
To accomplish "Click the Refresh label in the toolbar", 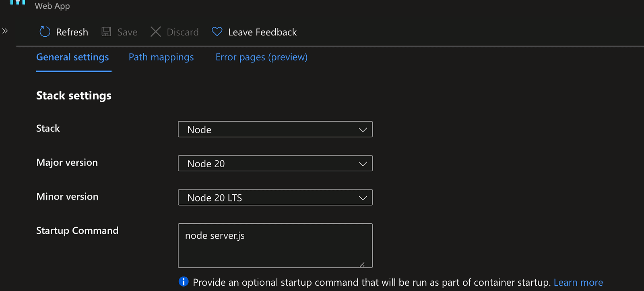I will pyautogui.click(x=72, y=32).
